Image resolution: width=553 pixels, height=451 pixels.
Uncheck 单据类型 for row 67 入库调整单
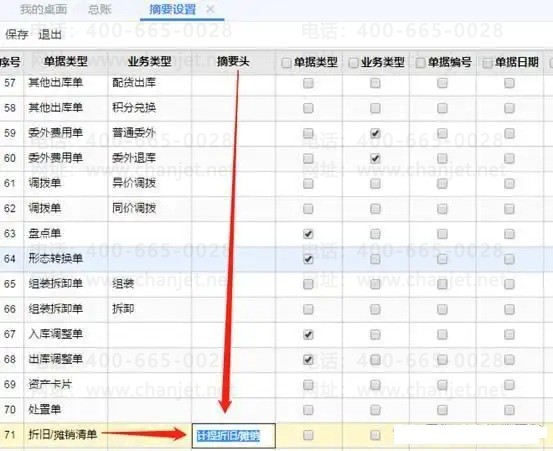[308, 334]
